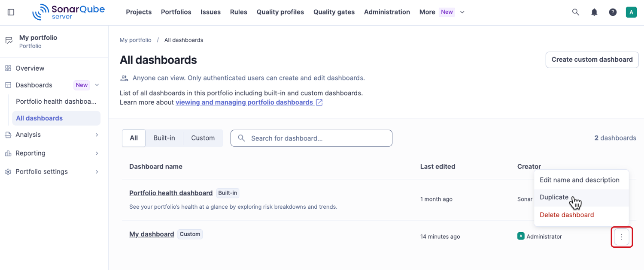The height and width of the screenshot is (270, 644).
Task: Click the My portfolio icon in the sidebar
Action: pos(9,41)
